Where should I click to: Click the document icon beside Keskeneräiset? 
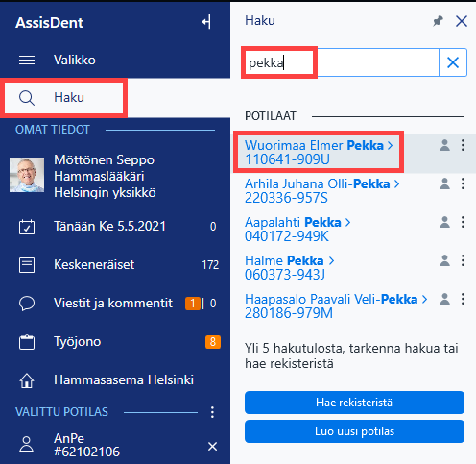click(x=27, y=265)
